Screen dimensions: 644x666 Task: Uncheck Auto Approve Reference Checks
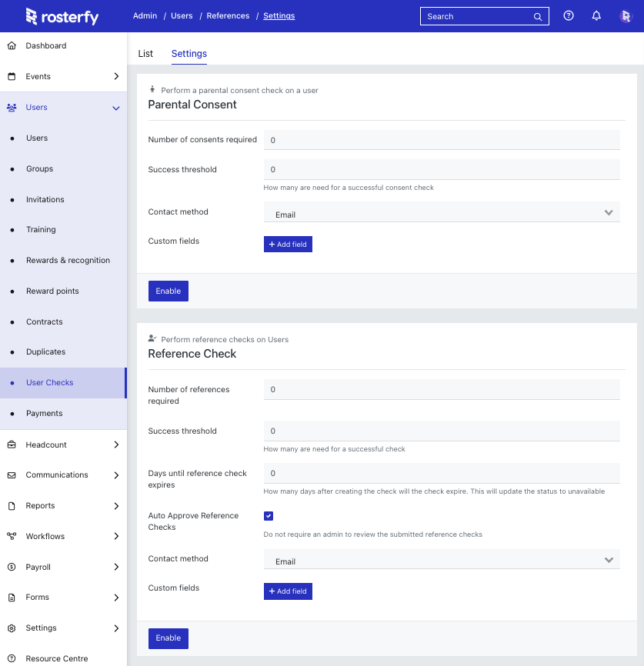[x=269, y=515]
